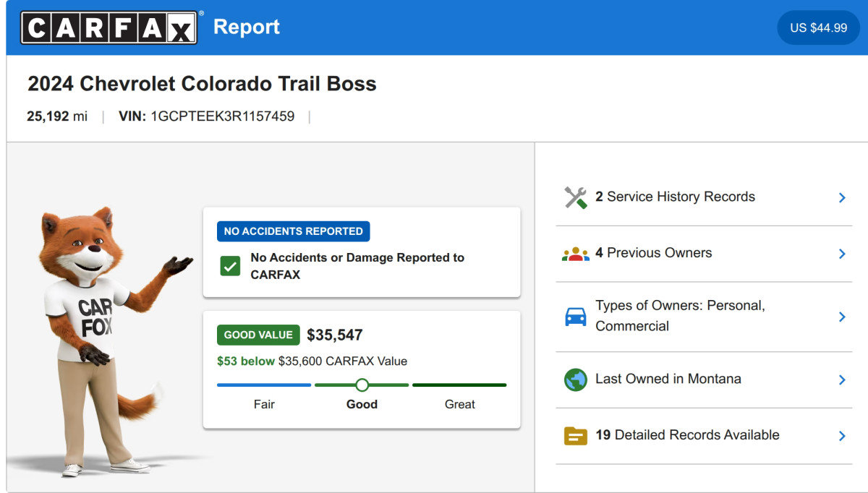
Task: Click the "$53 below" green text
Action: 246,361
